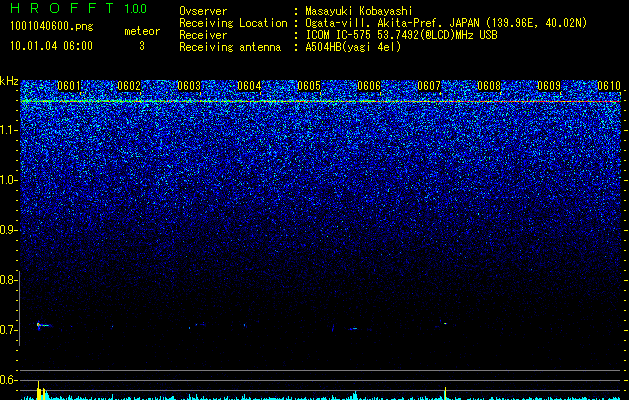629x400 pixels.
Task: Click the small meteor echo just after 0607
Action: tap(445, 323)
